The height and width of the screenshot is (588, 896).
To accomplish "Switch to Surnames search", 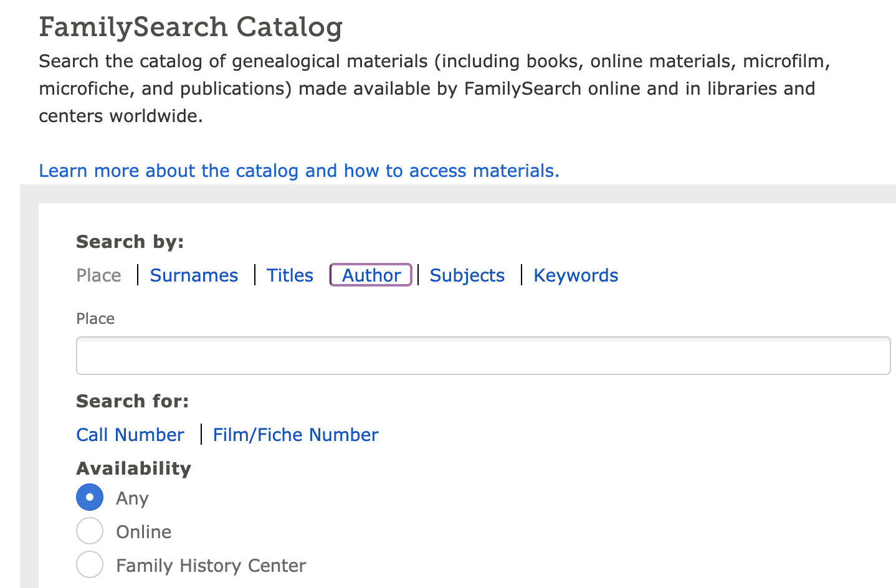I will click(x=194, y=275).
